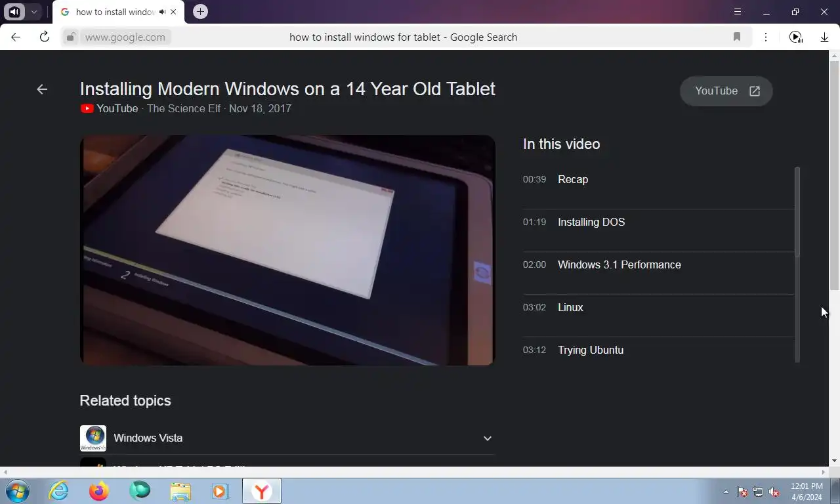Click the padlock site security icon
840x504 pixels.
coord(71,37)
